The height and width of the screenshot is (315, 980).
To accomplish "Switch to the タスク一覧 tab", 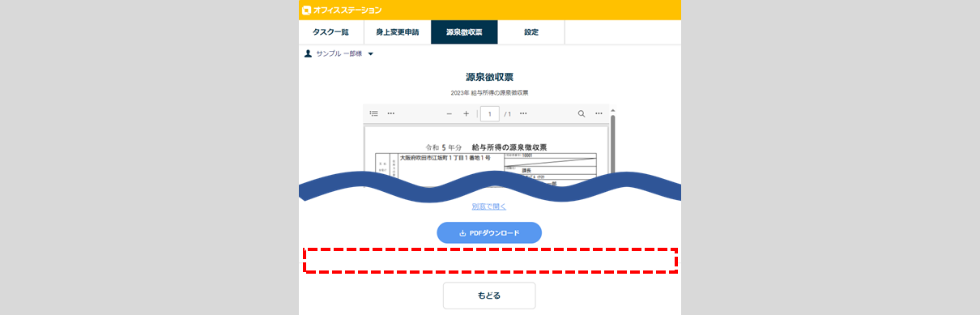I will [330, 32].
